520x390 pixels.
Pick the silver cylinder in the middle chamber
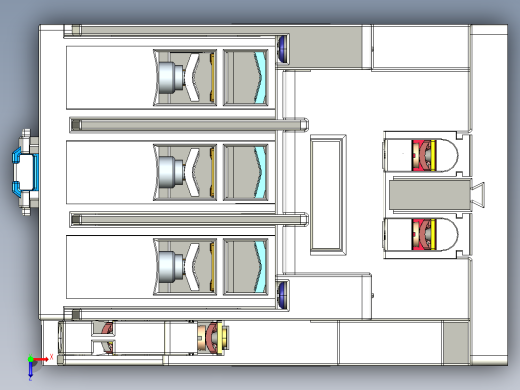pyautogui.click(x=171, y=172)
